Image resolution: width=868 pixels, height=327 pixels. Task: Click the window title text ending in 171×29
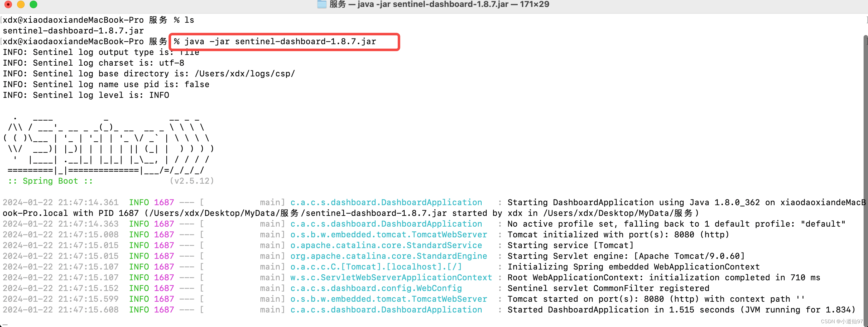pos(439,4)
